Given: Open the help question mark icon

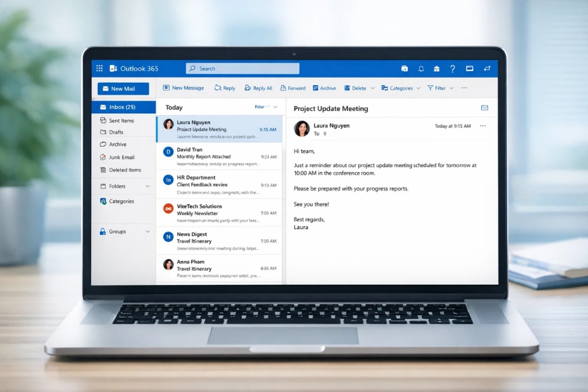Looking at the screenshot, I should (453, 69).
